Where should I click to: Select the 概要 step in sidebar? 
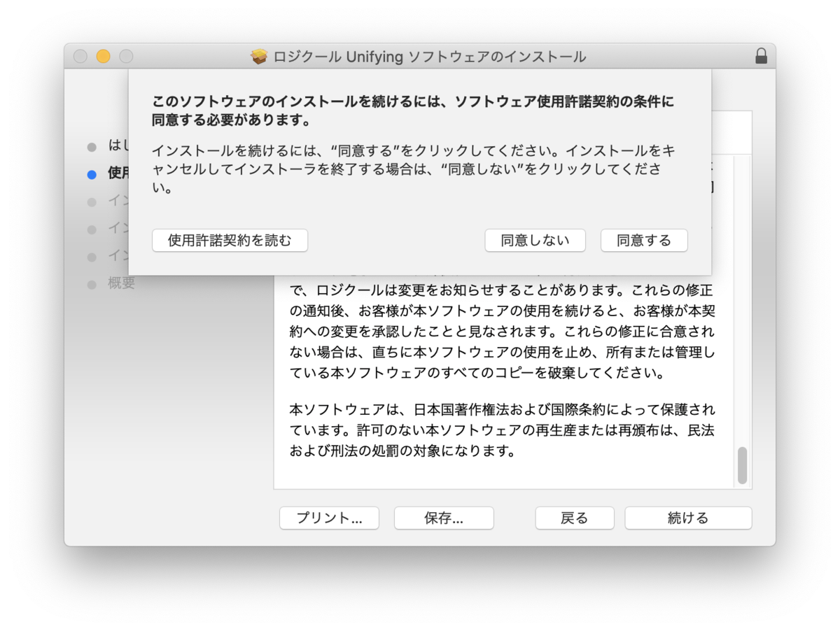[122, 284]
